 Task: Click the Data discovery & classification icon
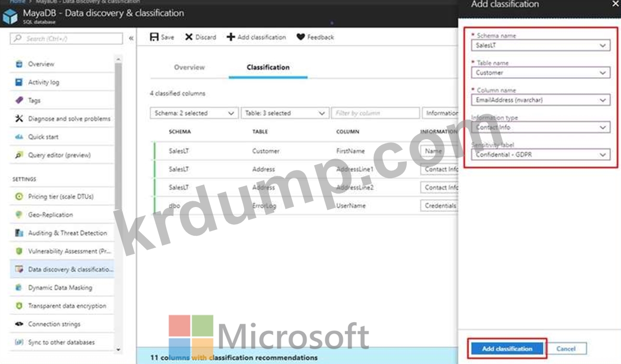(x=19, y=269)
